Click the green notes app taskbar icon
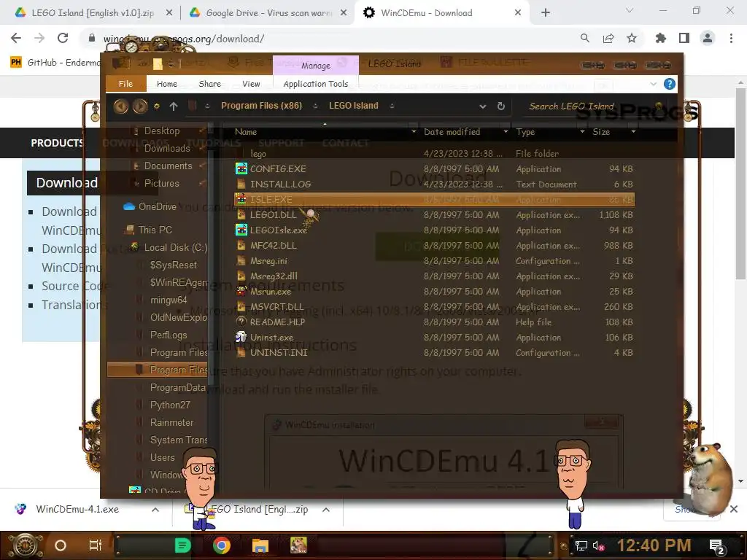Viewport: 747px width, 560px height. (182, 545)
